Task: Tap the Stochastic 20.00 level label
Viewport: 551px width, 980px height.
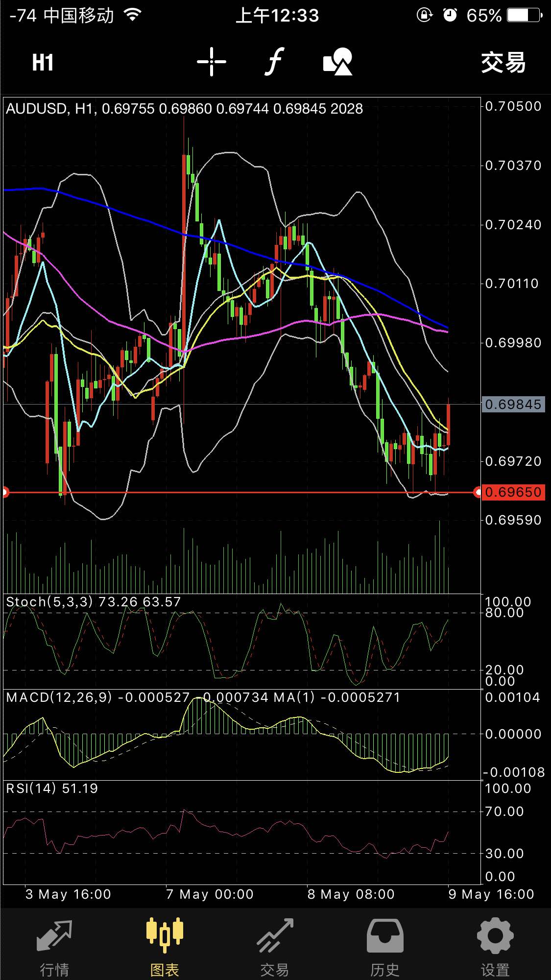Action: tap(504, 669)
